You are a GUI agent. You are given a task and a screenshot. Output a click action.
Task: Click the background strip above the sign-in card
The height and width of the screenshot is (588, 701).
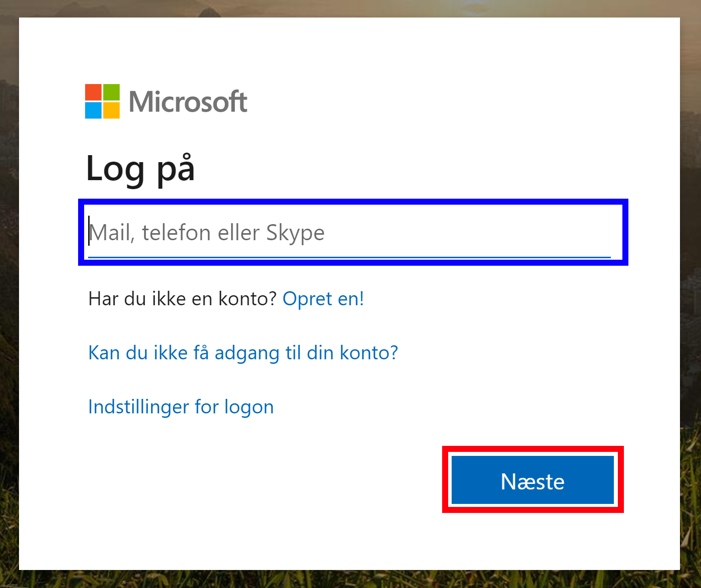point(350,8)
